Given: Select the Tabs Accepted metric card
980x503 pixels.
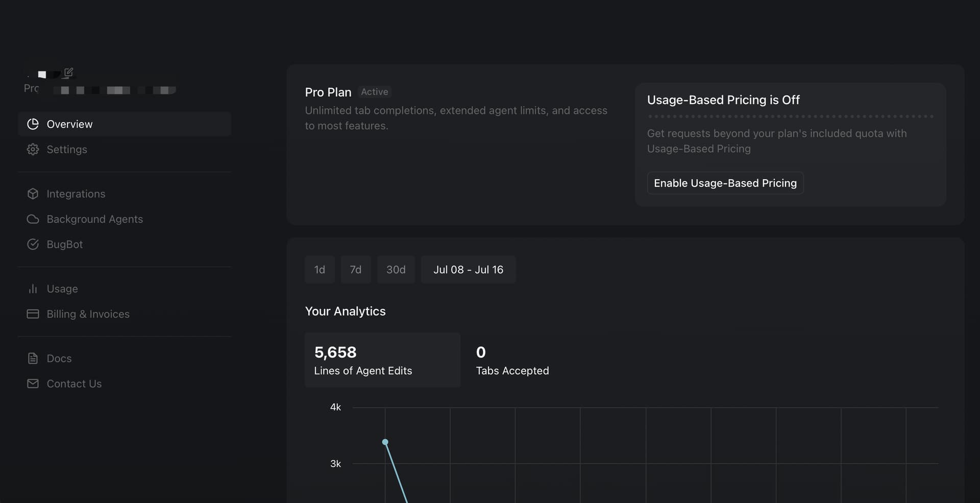Looking at the screenshot, I should pos(512,360).
